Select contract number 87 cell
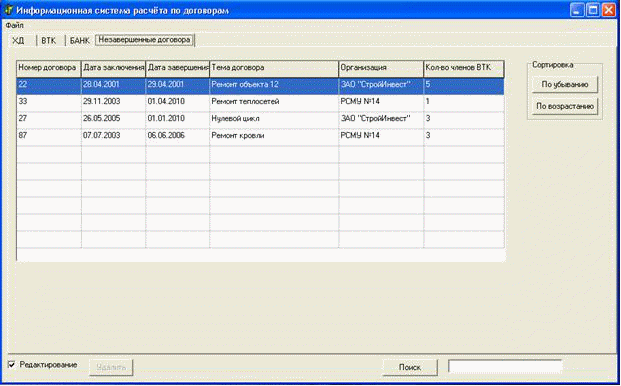This screenshot has width=621, height=386. 49,137
